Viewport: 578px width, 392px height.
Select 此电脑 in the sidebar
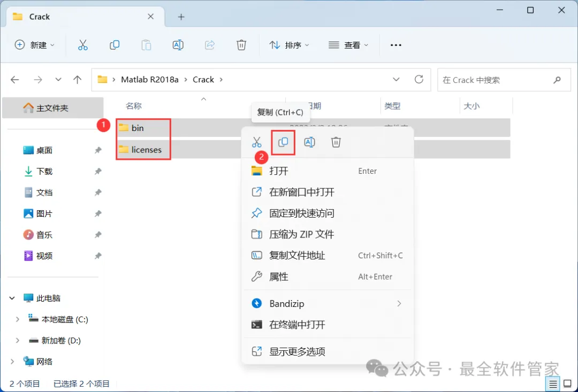[x=48, y=298]
